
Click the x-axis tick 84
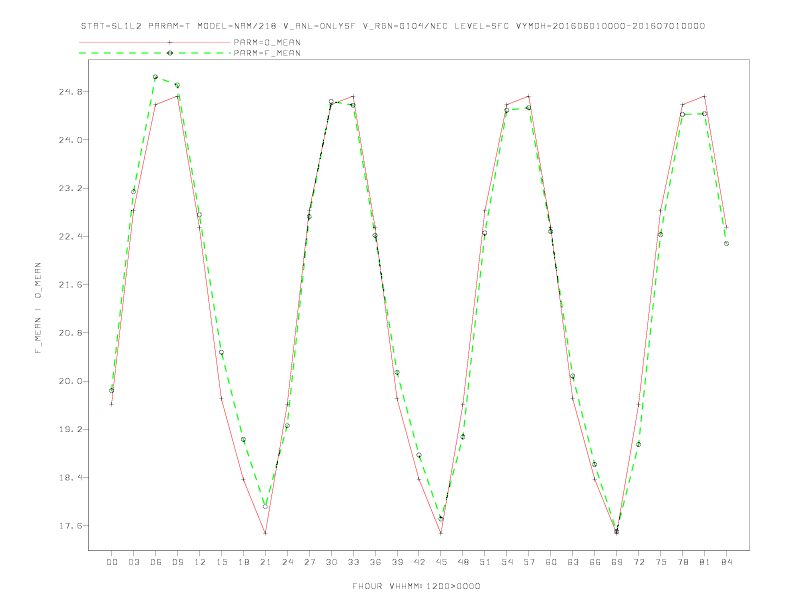coord(726,562)
